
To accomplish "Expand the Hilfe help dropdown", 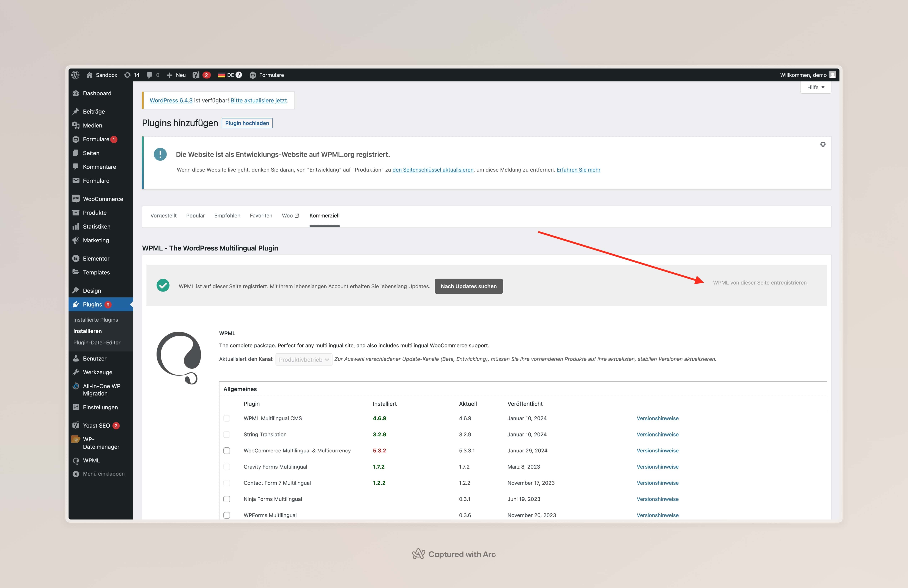I will coord(815,87).
